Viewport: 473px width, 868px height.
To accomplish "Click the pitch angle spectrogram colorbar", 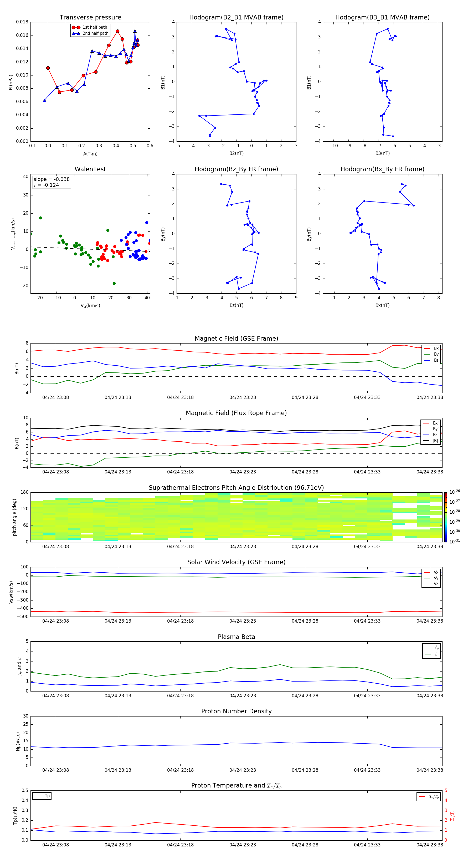I will pos(446,517).
